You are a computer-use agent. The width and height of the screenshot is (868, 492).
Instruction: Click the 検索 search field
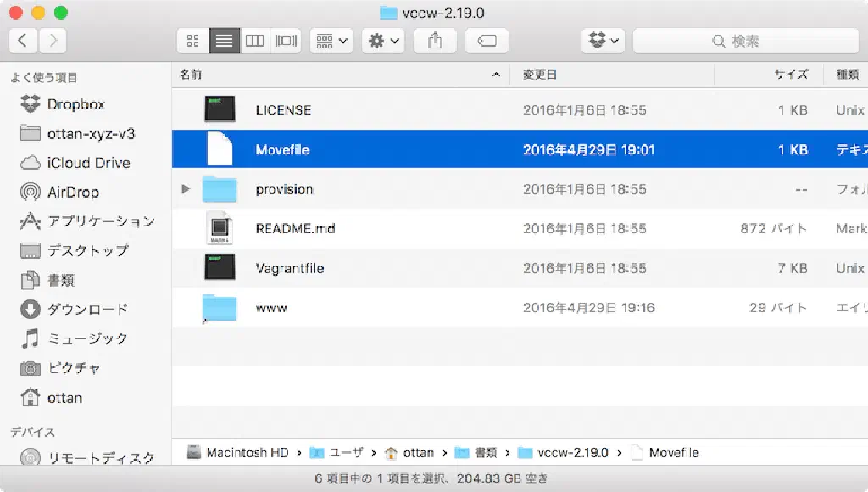pyautogui.click(x=744, y=41)
